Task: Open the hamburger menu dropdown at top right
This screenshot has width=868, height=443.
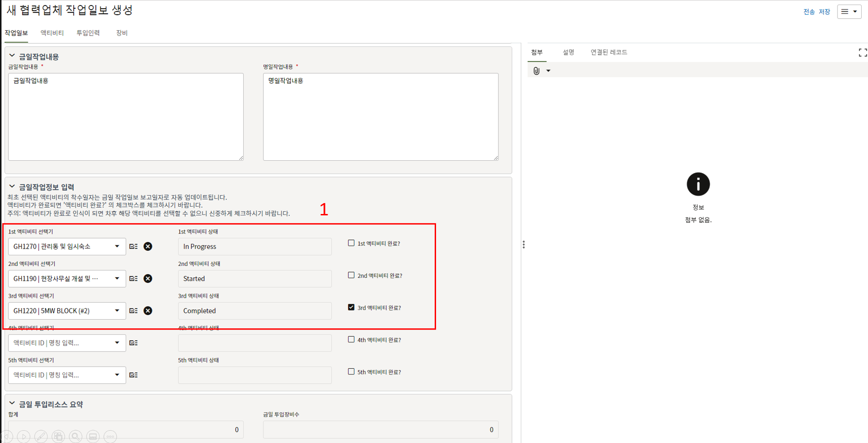Action: pos(849,12)
